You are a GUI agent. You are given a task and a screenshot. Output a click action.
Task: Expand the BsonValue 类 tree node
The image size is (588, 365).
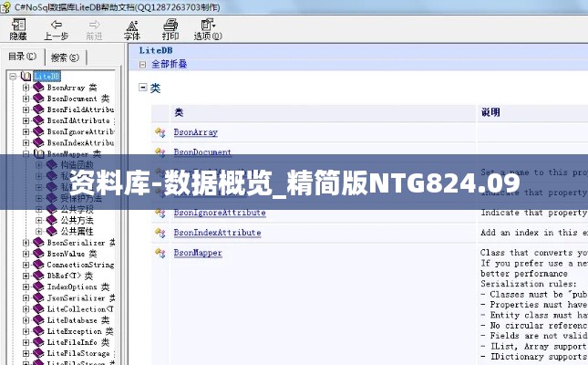click(x=26, y=254)
